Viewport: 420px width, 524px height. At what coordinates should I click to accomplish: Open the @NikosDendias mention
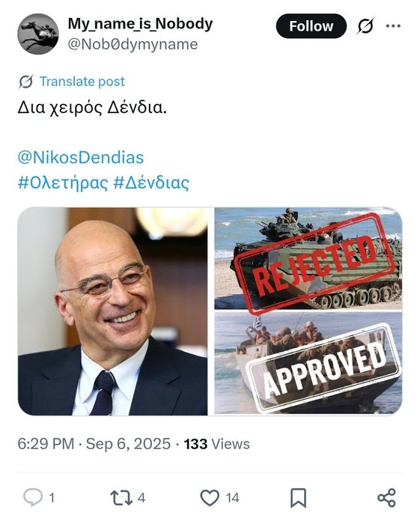(x=81, y=157)
